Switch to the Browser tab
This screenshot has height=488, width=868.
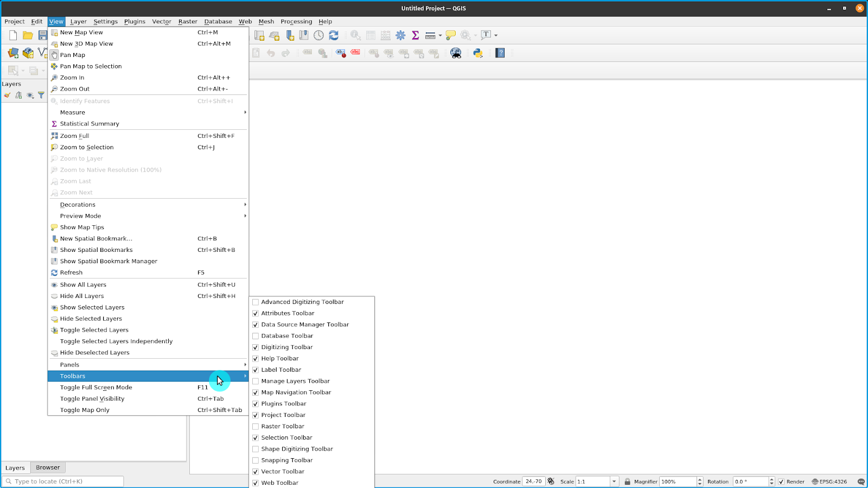(48, 467)
